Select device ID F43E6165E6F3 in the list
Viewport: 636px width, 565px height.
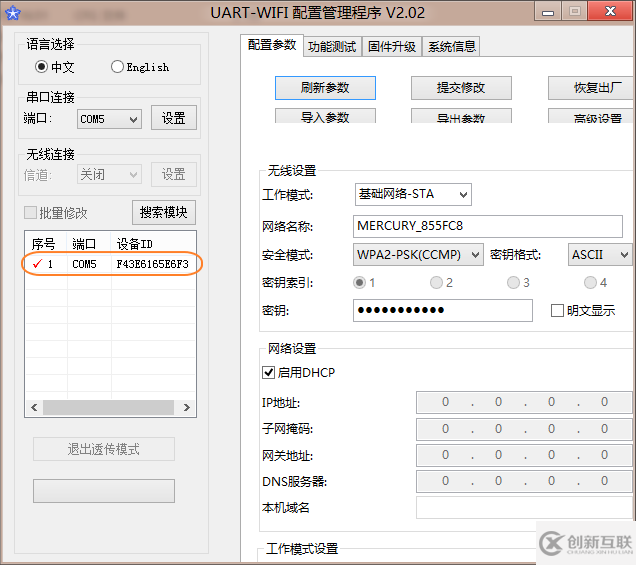tap(153, 264)
